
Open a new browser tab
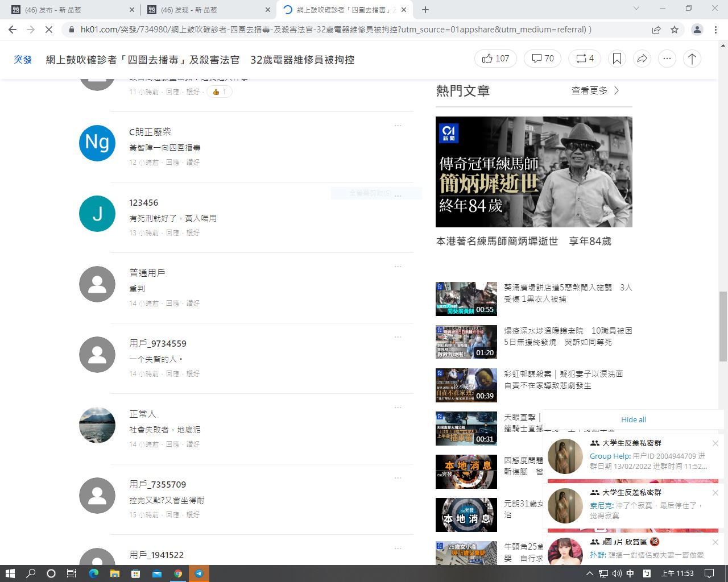[x=425, y=10]
